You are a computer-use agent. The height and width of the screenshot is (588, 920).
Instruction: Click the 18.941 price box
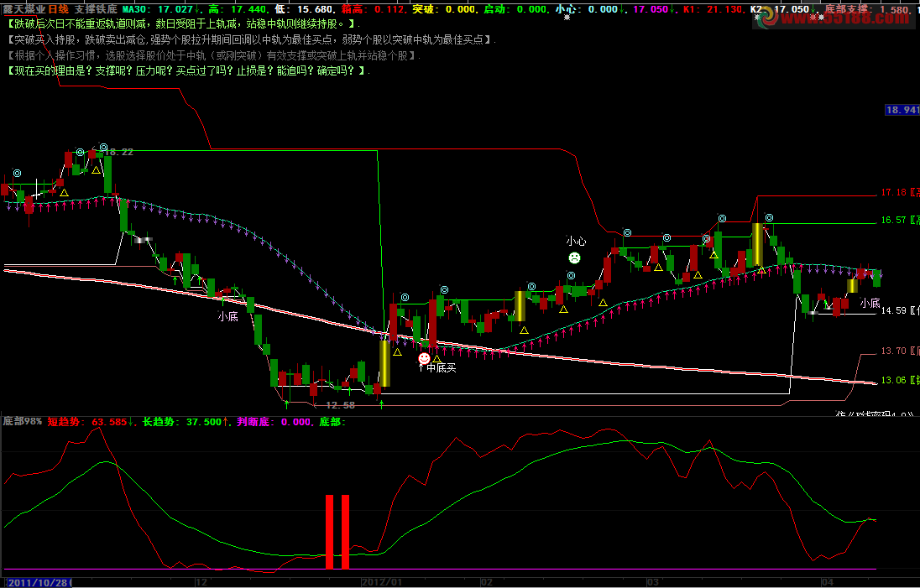coord(902,110)
